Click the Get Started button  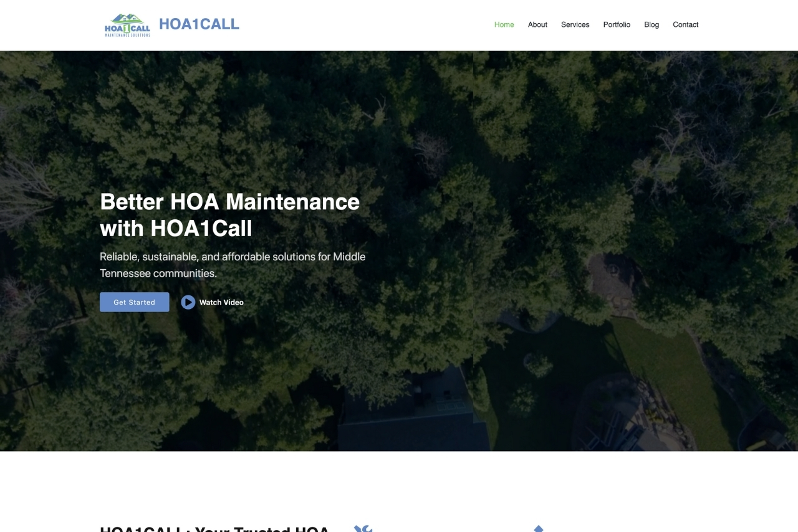click(x=134, y=302)
